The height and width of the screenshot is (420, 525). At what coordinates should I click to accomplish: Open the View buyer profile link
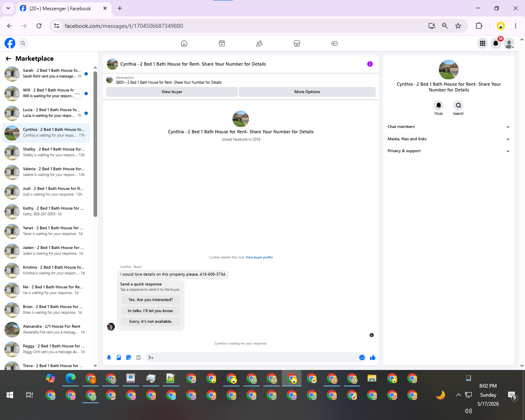pos(259,258)
